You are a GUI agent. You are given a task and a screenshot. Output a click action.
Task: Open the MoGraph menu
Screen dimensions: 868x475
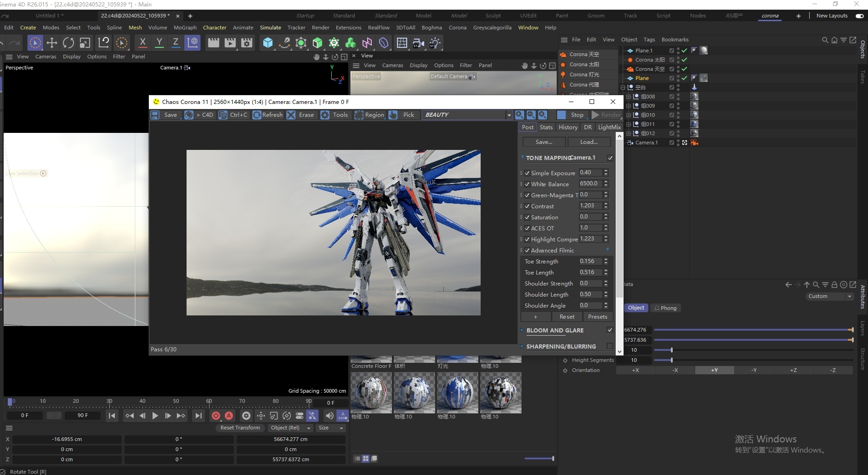click(185, 28)
